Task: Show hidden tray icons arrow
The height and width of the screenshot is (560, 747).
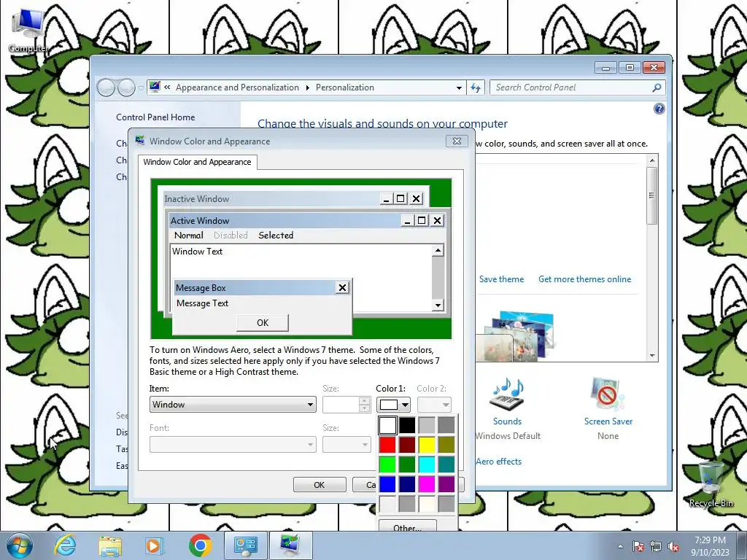Action: point(620,546)
